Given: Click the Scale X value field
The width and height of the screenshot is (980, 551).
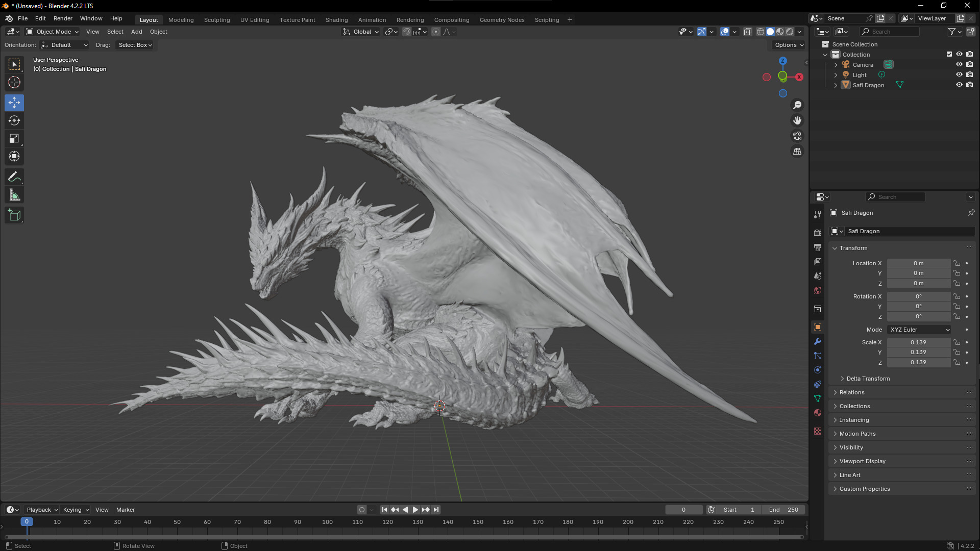Looking at the screenshot, I should click(918, 342).
